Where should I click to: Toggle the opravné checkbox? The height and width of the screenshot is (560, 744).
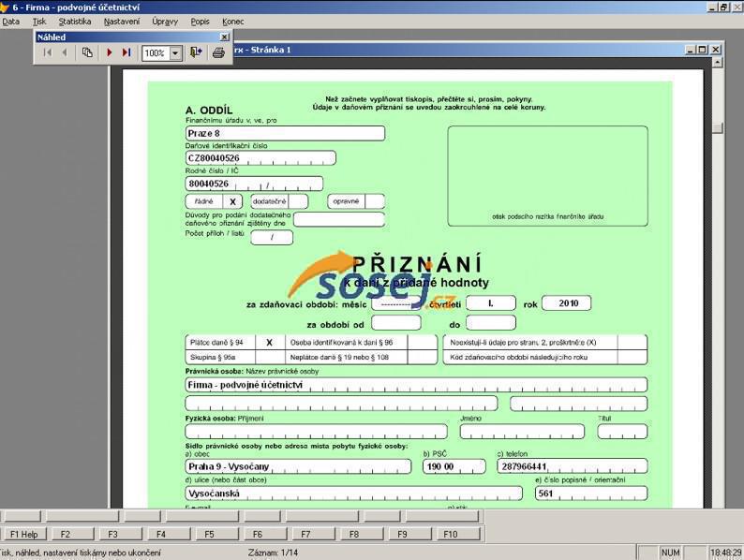pos(376,201)
